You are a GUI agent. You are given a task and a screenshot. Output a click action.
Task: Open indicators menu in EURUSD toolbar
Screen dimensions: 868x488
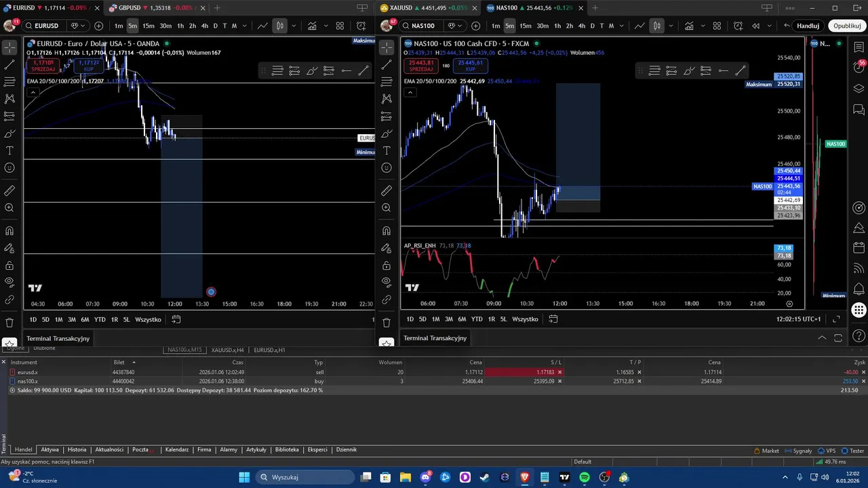coord(312,26)
